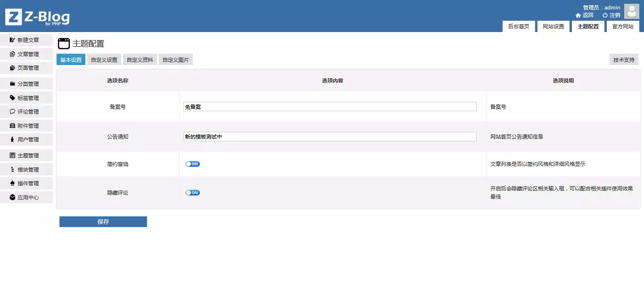Open 文章管理 from the sidebar
This screenshot has height=295, width=644.
pos(26,54)
